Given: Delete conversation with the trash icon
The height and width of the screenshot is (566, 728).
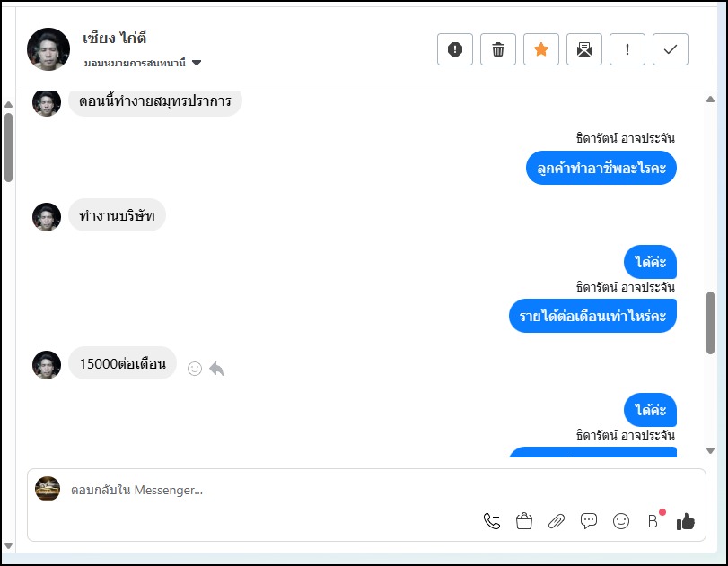Looking at the screenshot, I should [x=498, y=50].
